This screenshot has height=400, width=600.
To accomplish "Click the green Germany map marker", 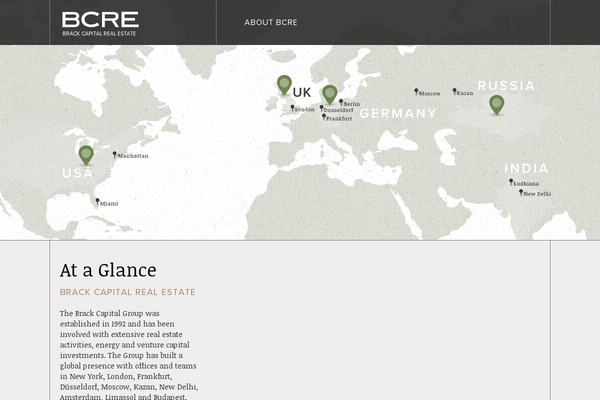I will pyautogui.click(x=329, y=95).
